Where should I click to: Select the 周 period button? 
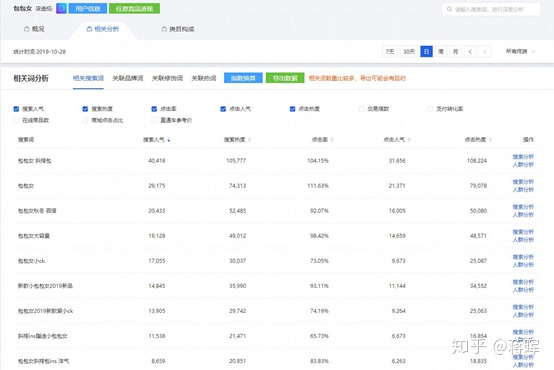click(441, 52)
